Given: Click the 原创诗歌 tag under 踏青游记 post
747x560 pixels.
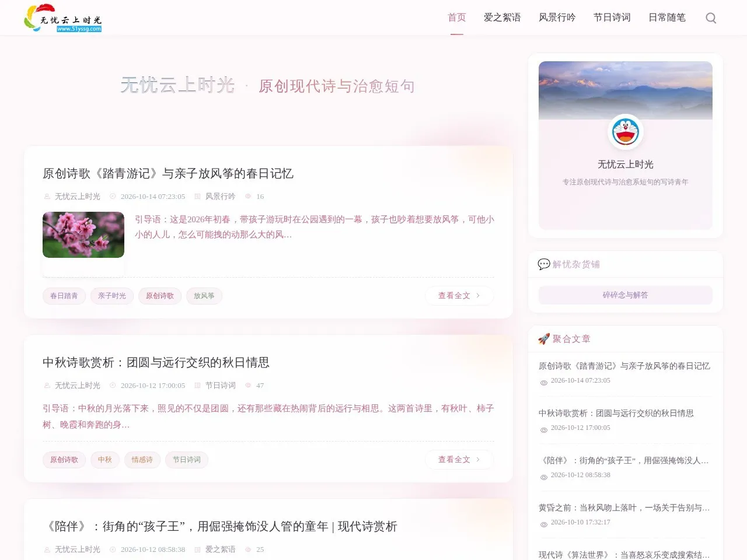Looking at the screenshot, I should [160, 296].
